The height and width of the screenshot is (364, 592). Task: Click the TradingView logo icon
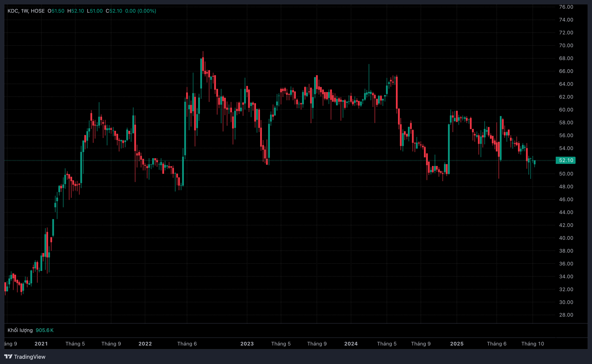[x=8, y=356]
